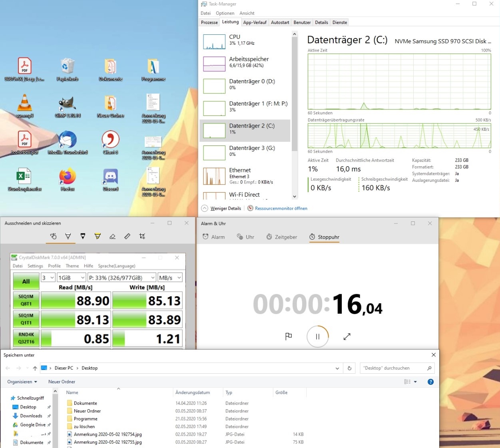The width and height of the screenshot is (500, 448).
Task: Open the view options dropdown in save dialog
Action: click(x=415, y=382)
